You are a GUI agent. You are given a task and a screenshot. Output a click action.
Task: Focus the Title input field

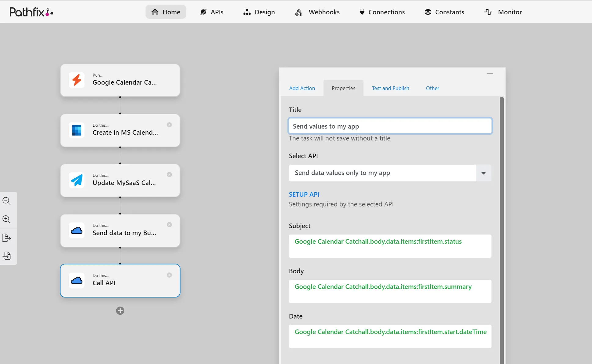(x=390, y=126)
